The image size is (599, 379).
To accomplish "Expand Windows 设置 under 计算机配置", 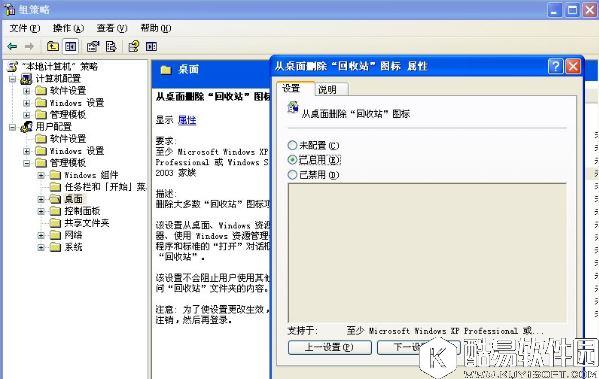I will [x=27, y=103].
